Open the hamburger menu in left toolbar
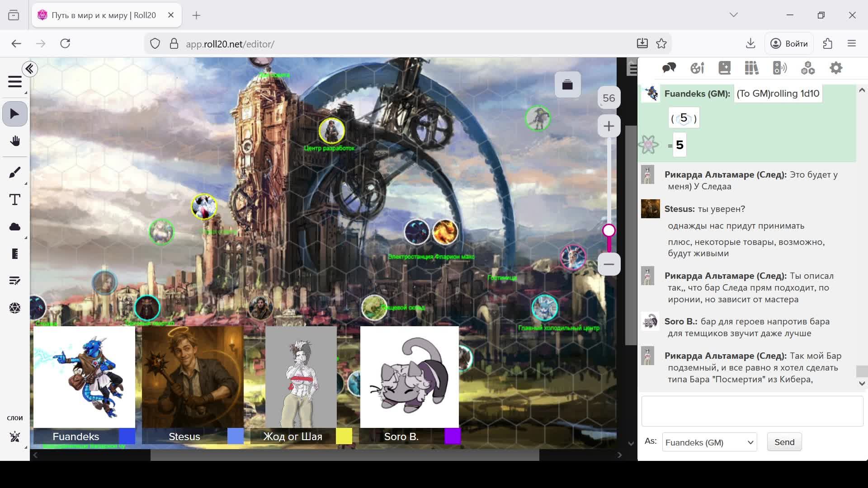Image resolution: width=868 pixels, height=488 pixels. pos(14,82)
